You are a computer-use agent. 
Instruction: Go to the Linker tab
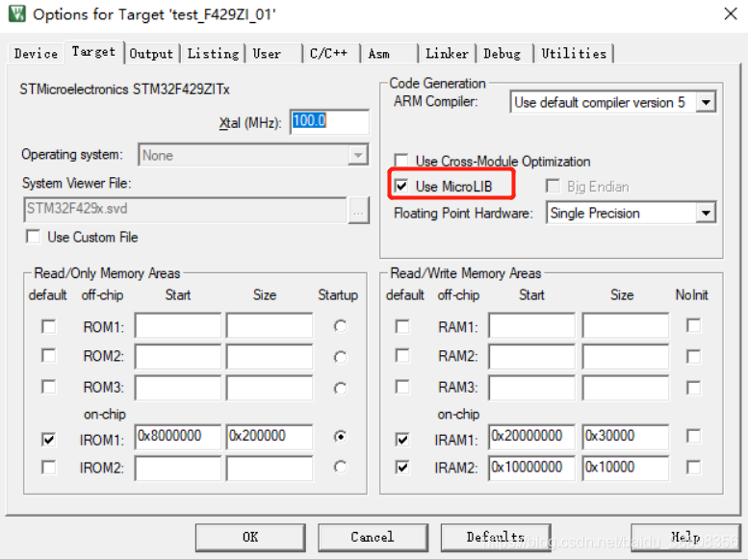(447, 54)
